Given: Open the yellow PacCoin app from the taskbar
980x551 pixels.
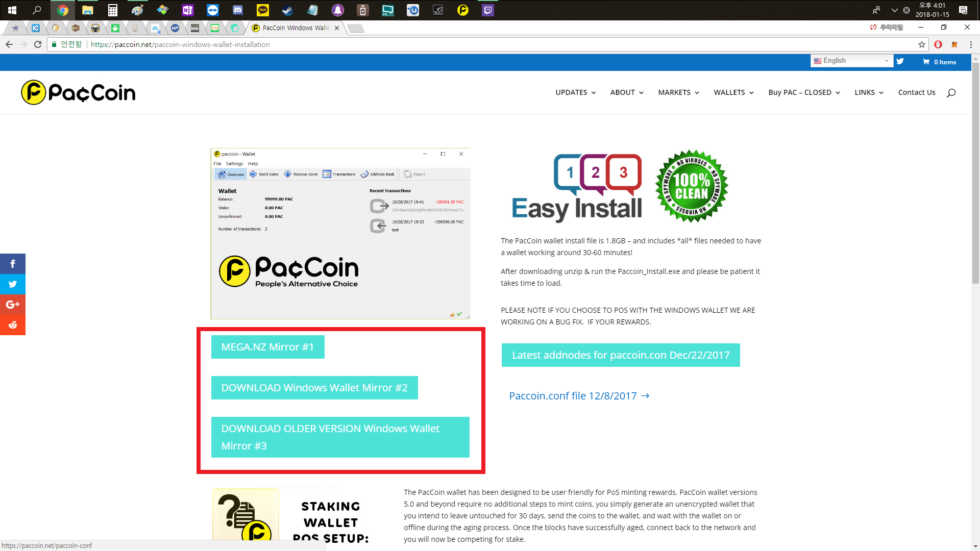Looking at the screenshot, I should 463,10.
